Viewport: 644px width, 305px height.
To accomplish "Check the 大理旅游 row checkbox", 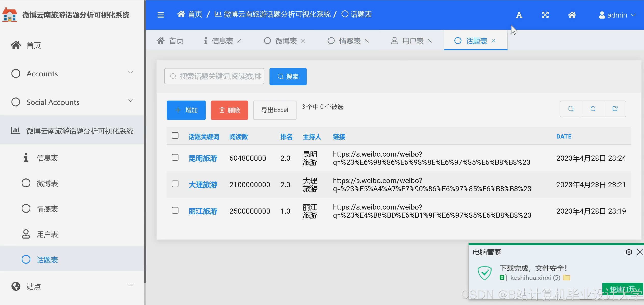I will pos(175,184).
